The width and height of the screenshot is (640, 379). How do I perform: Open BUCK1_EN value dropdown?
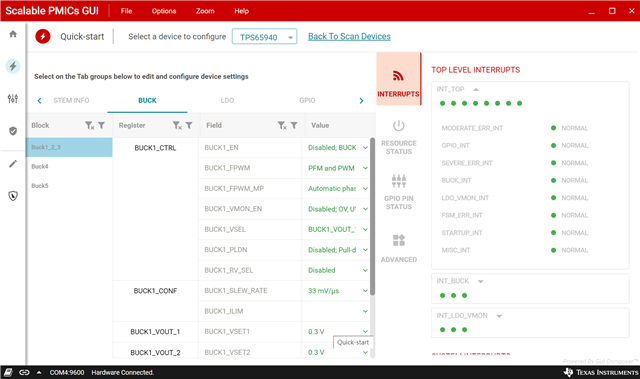coord(365,148)
